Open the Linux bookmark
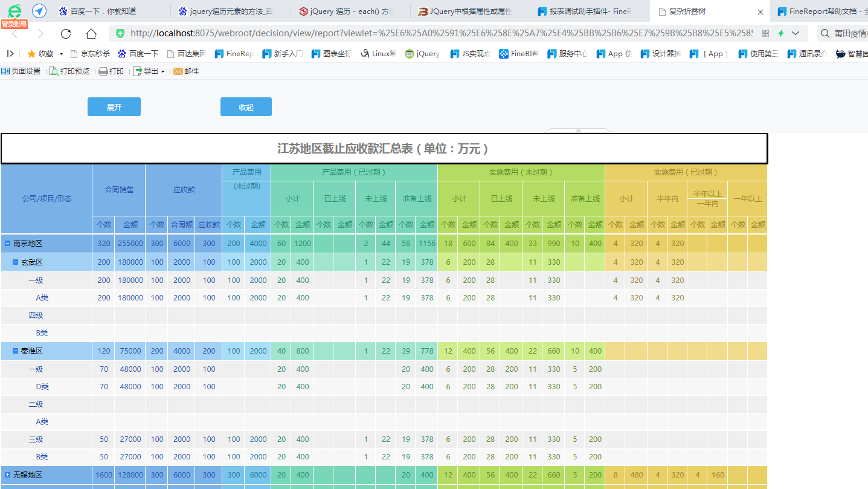The width and height of the screenshot is (868, 489). (x=379, y=54)
